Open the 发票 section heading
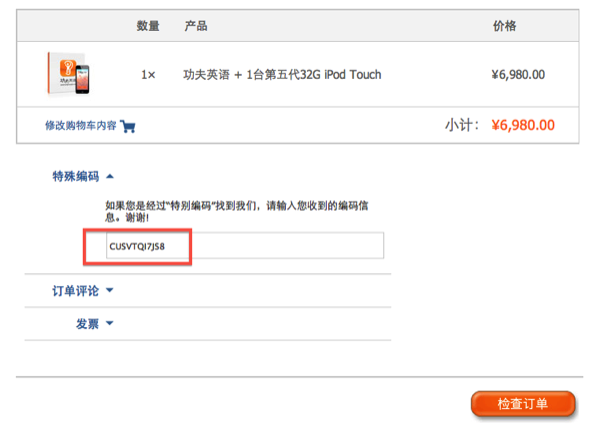 click(x=87, y=324)
